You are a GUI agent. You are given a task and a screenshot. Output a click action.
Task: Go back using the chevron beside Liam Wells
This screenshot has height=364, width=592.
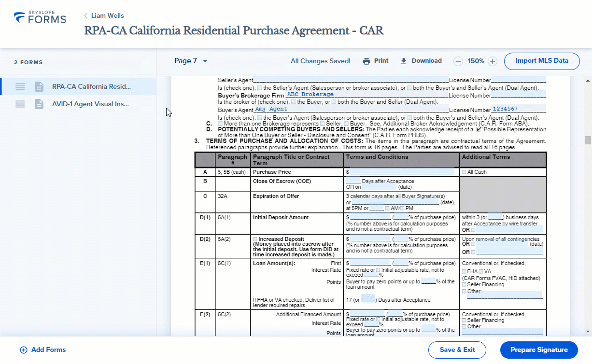pos(86,16)
